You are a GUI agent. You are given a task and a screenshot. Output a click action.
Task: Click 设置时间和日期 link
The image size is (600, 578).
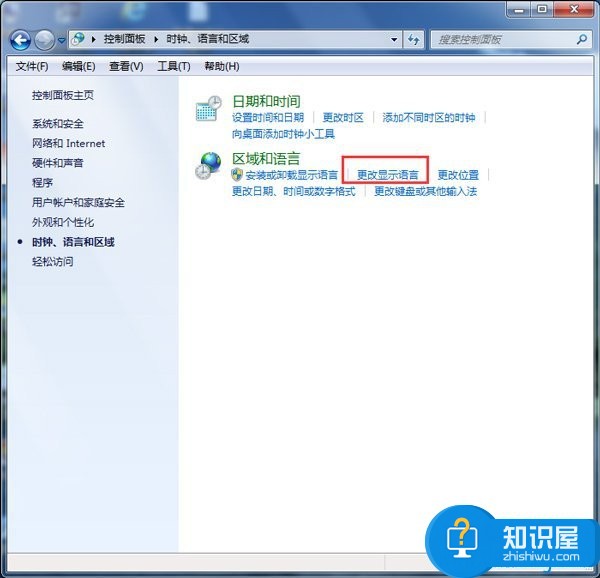click(x=268, y=117)
